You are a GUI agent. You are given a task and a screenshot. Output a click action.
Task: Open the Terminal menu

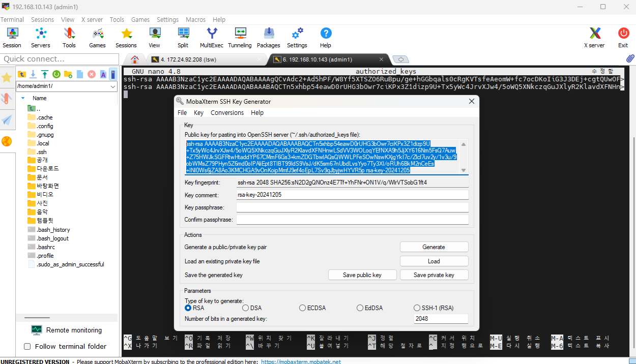coord(12,20)
